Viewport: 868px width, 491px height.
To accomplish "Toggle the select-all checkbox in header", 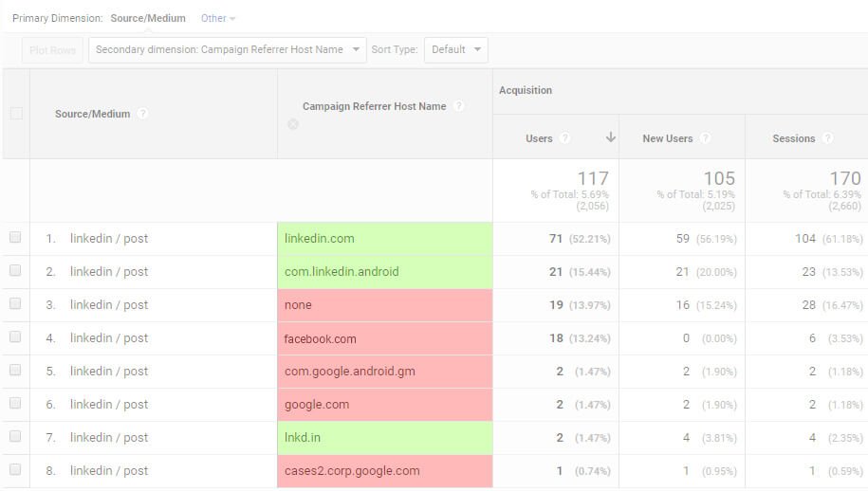I will [x=16, y=114].
